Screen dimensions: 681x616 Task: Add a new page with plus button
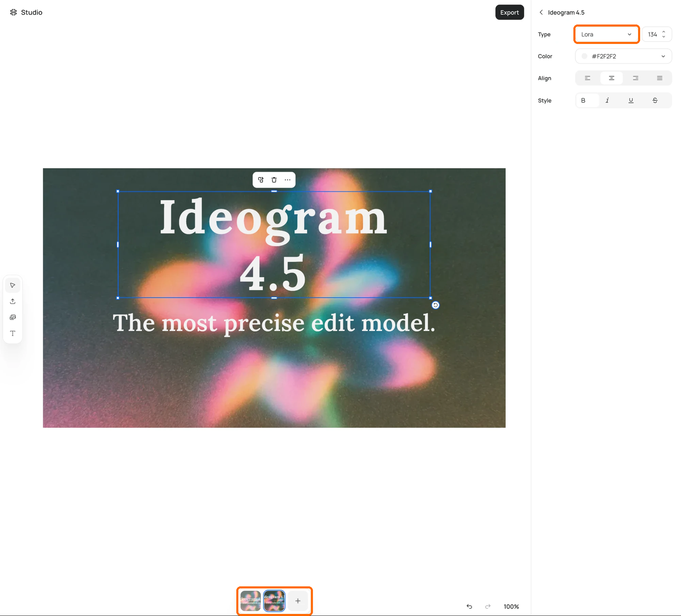(298, 601)
